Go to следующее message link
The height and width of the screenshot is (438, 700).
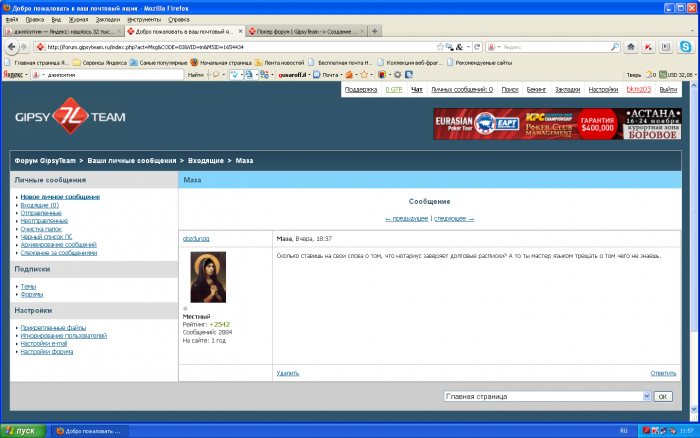coord(454,219)
